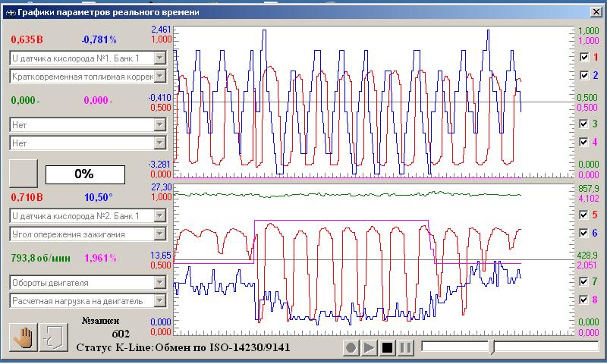This screenshot has height=364, width=607.
Task: Expand the 'Обороты двигателя' dropdown
Action: click(x=159, y=283)
